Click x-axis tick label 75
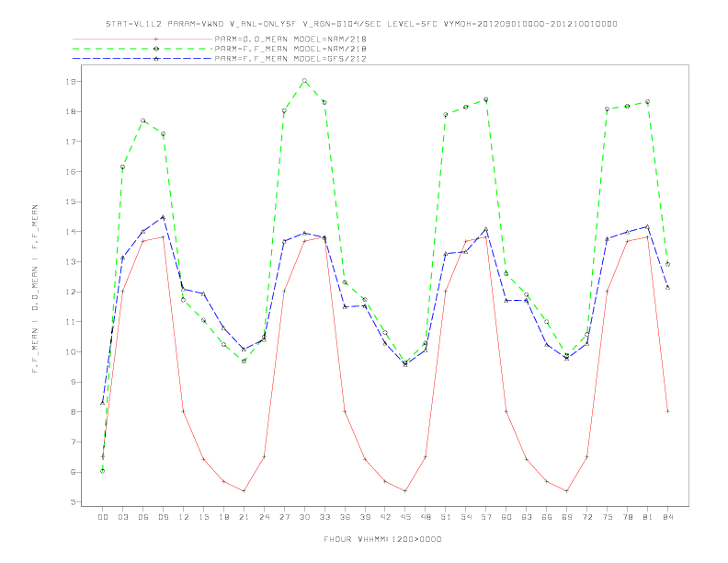Screen dimensions: 728x563 pos(608,517)
